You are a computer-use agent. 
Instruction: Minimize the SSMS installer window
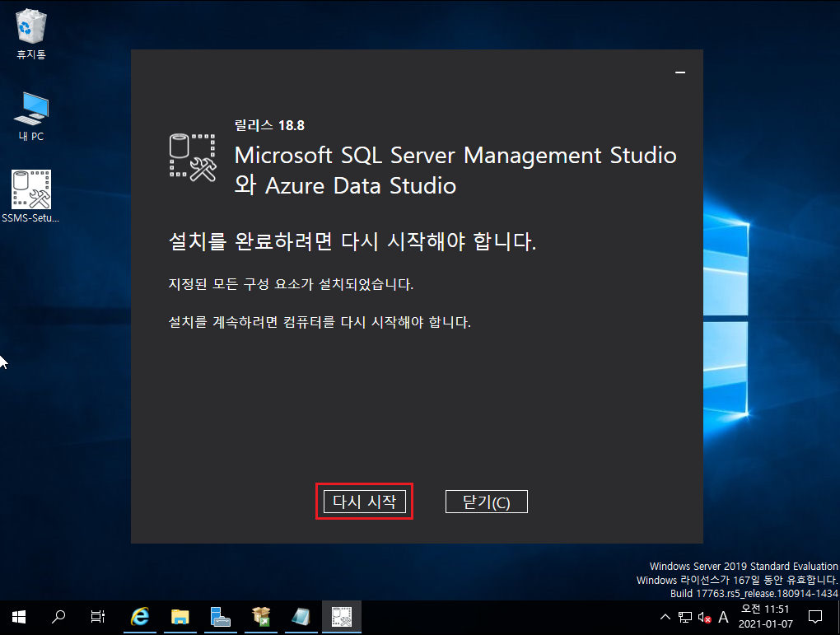coord(680,72)
